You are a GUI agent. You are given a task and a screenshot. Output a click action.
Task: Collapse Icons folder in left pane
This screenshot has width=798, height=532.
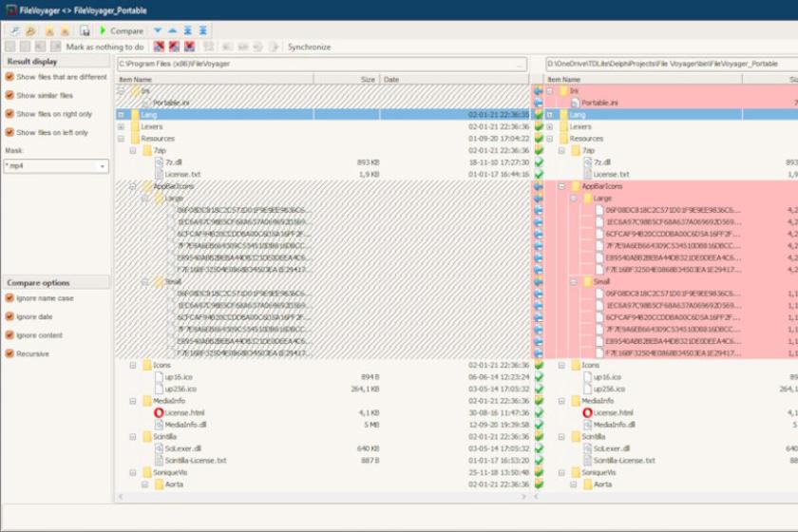133,365
